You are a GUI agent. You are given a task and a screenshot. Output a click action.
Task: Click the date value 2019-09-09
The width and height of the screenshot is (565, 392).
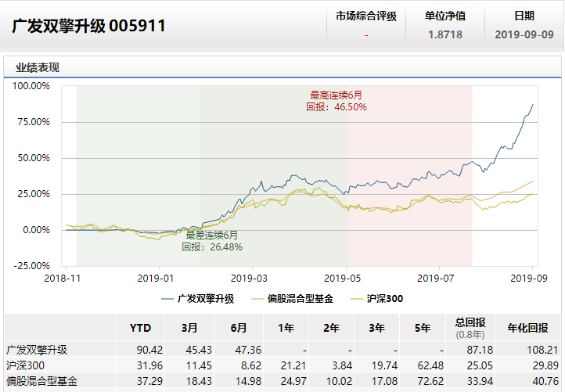click(524, 34)
